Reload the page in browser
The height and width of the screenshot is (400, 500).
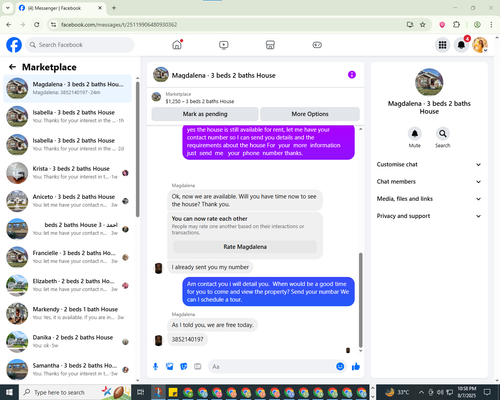37,25
